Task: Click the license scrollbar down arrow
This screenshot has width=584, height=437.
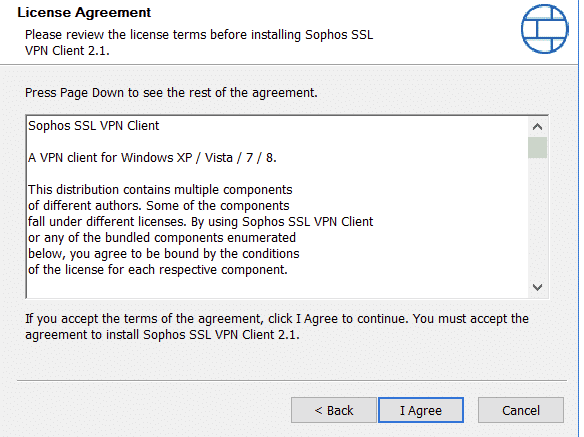Action: click(x=537, y=287)
